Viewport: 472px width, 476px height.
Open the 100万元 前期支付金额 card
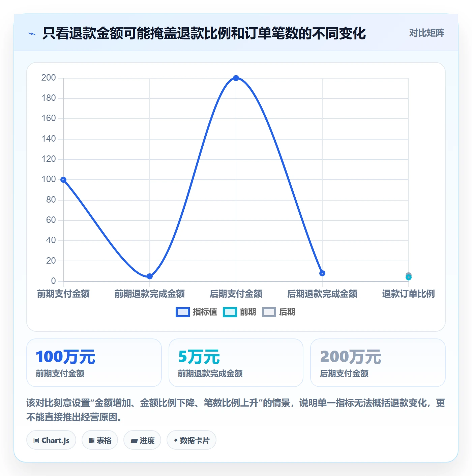tap(94, 363)
